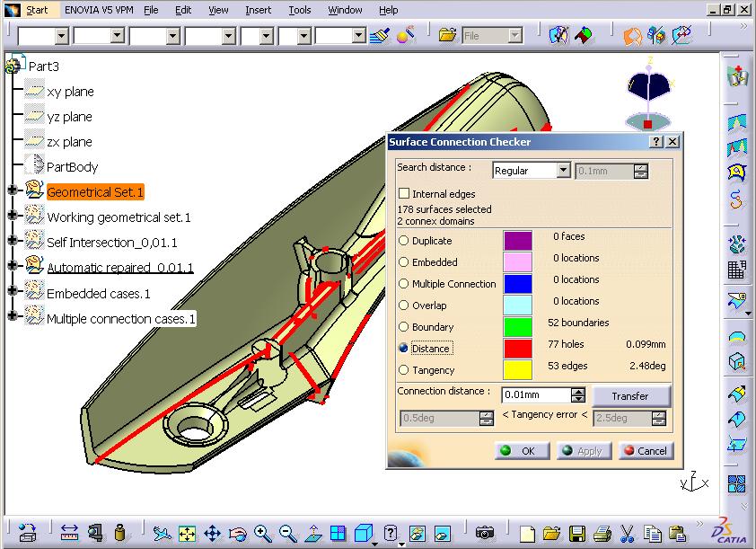Click the New document icon
The width and height of the screenshot is (756, 549).
click(527, 534)
